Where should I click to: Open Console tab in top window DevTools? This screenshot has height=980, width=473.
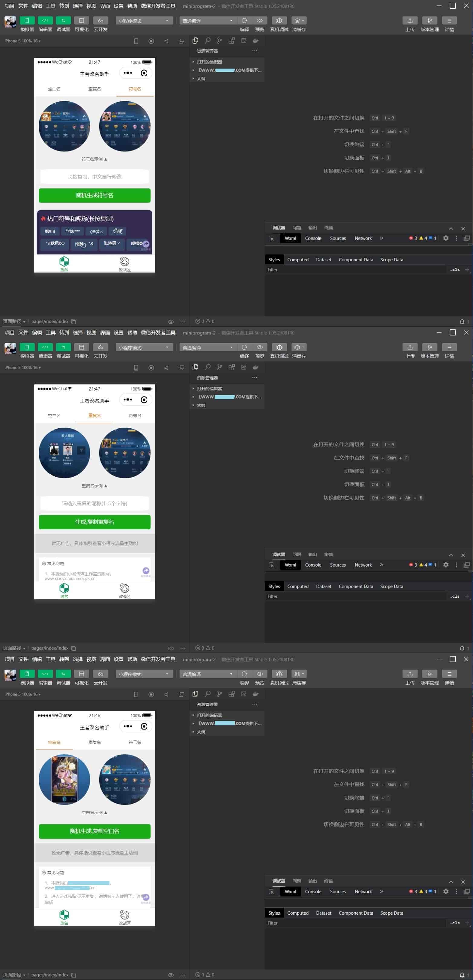[313, 238]
